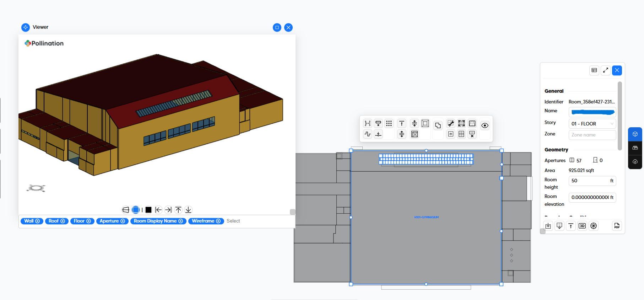Switch viewer to perspective camera view
Image resolution: width=644 pixels, height=300 pixels.
(x=125, y=210)
